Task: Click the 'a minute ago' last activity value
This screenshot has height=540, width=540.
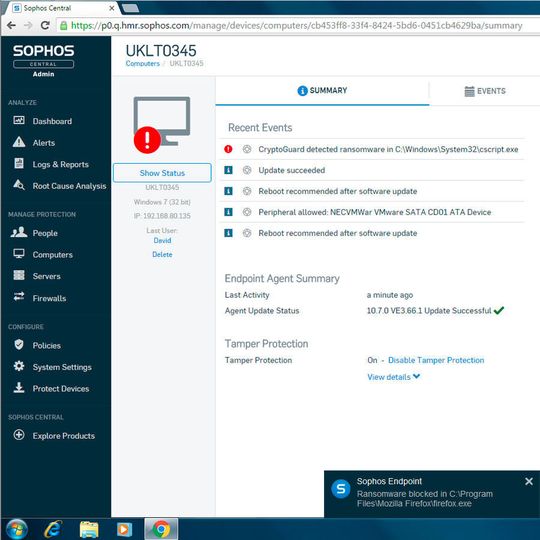Action: point(390,295)
